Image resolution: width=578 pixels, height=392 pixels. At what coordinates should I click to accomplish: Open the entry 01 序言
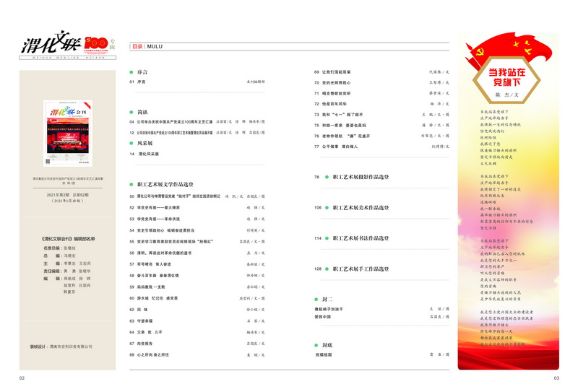[142, 82]
